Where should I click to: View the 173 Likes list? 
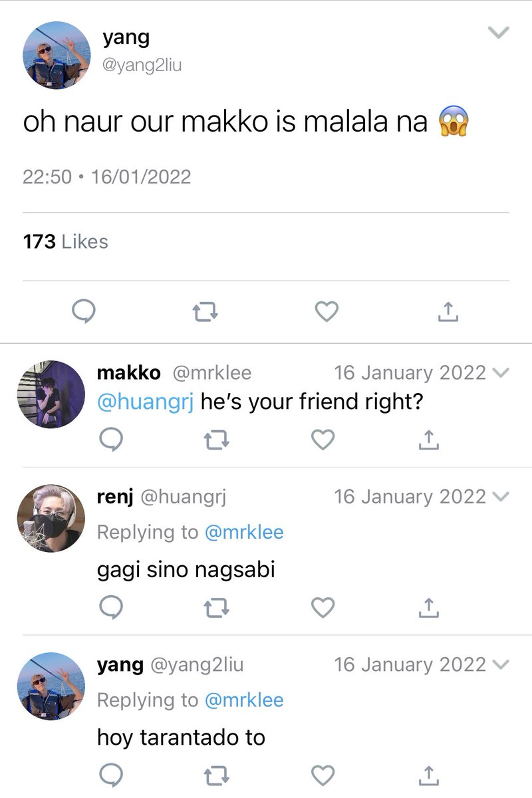[65, 241]
